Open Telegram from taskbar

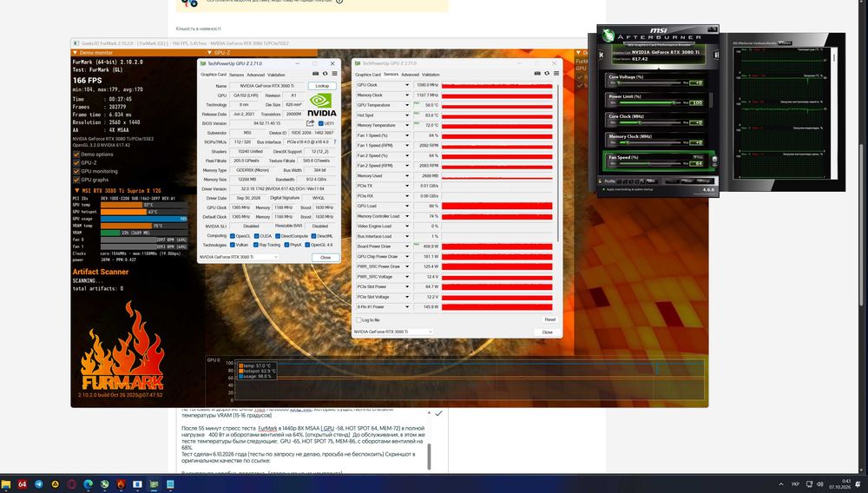pyautogui.click(x=39, y=484)
